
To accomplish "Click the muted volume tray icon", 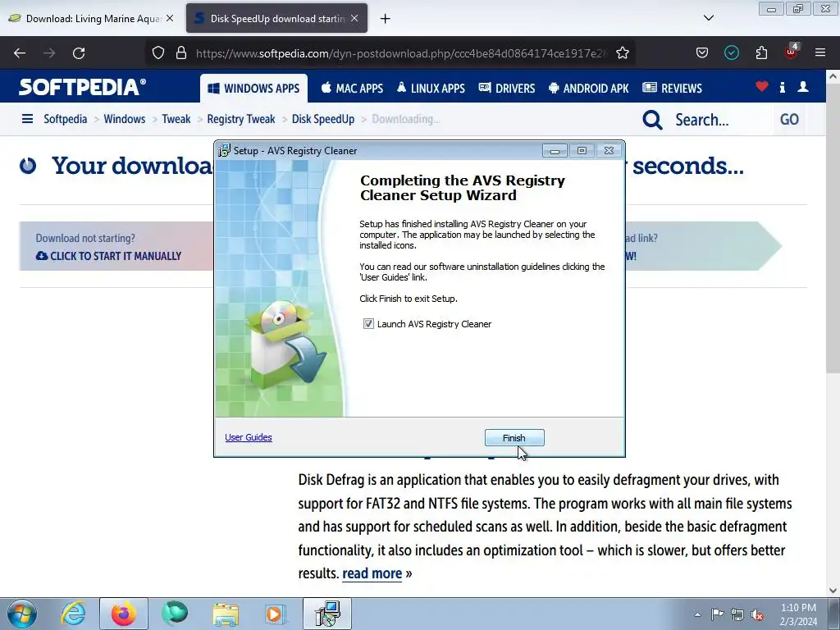I will [757, 614].
